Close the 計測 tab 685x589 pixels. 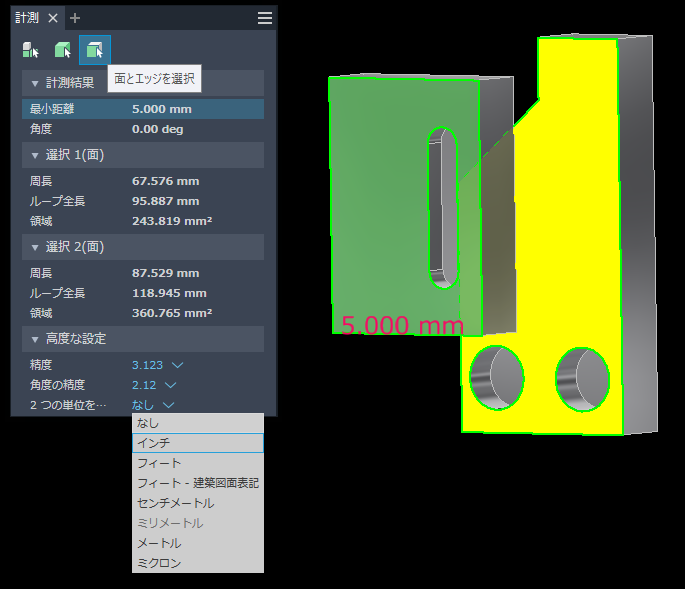click(x=54, y=18)
